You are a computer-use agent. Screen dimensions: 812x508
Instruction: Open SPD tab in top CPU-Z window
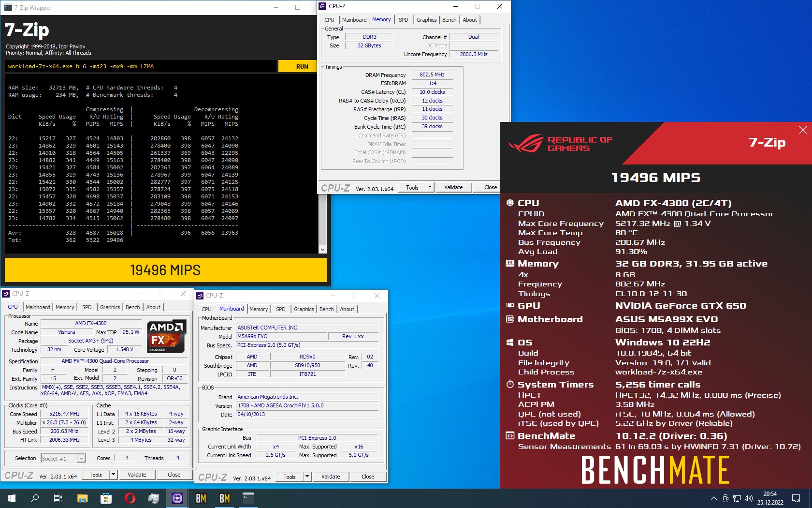pos(404,20)
